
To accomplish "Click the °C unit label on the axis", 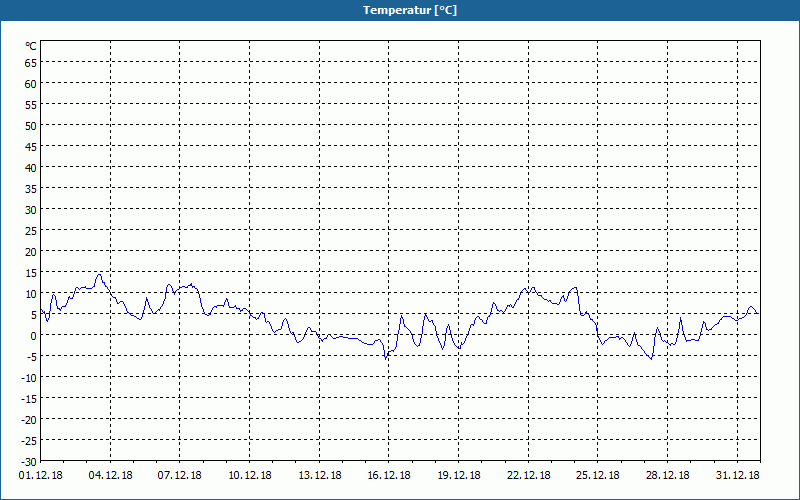I will point(31,46).
